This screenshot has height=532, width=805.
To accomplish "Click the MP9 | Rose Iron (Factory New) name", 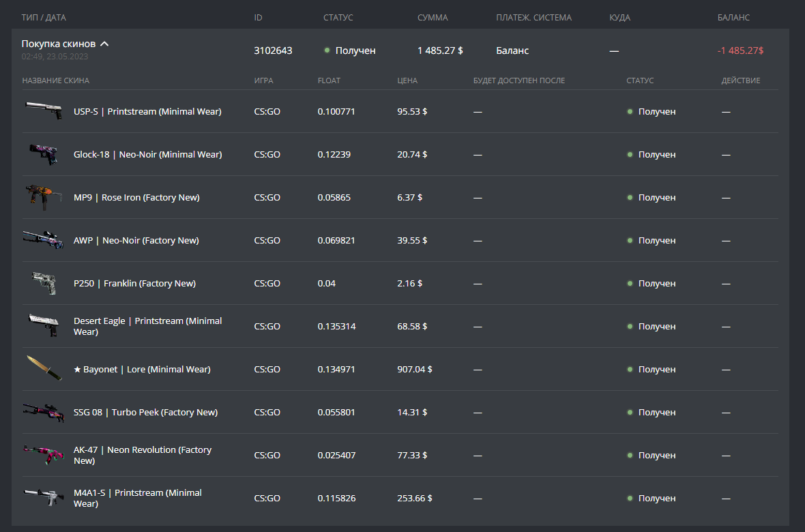I will coord(136,198).
